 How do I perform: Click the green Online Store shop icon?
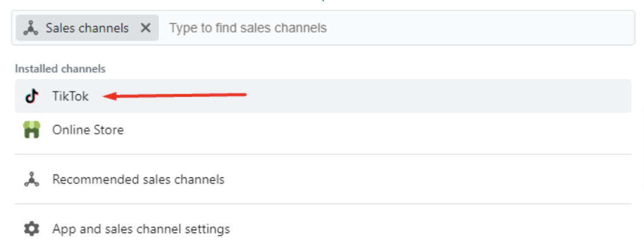click(x=31, y=130)
